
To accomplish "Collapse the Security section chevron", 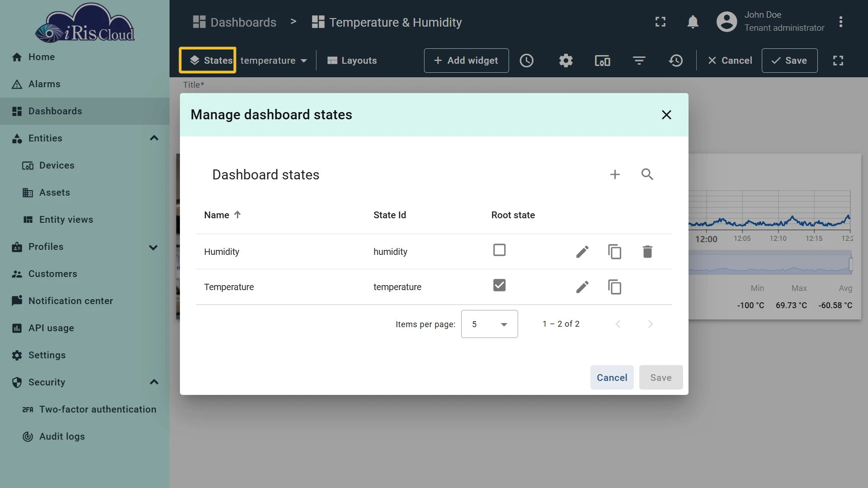I will (x=154, y=382).
